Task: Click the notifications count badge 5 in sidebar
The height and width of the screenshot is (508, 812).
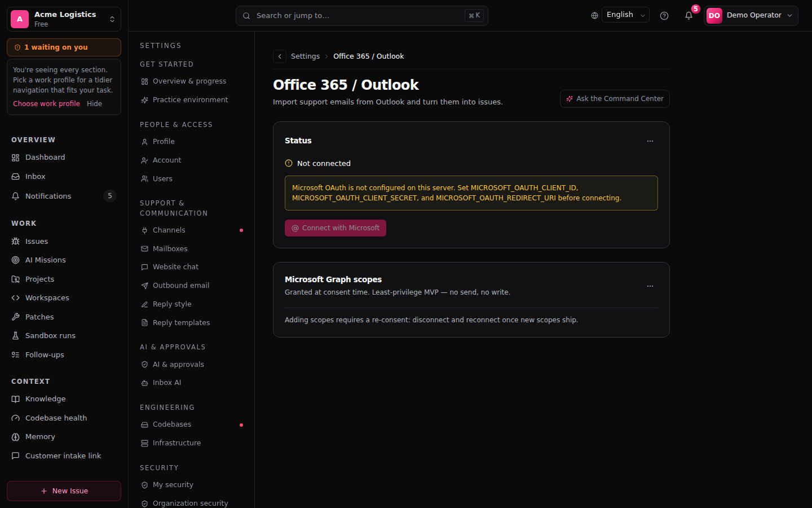Action: tap(110, 196)
